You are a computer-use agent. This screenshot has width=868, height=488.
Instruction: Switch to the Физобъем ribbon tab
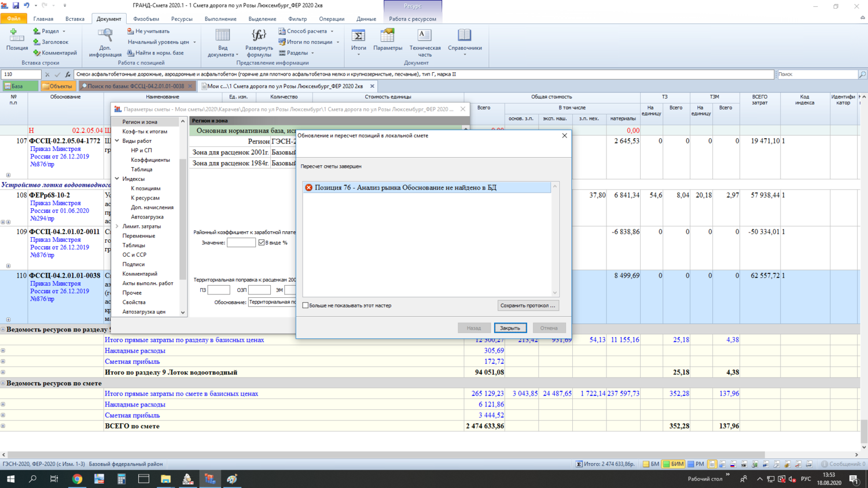146,19
